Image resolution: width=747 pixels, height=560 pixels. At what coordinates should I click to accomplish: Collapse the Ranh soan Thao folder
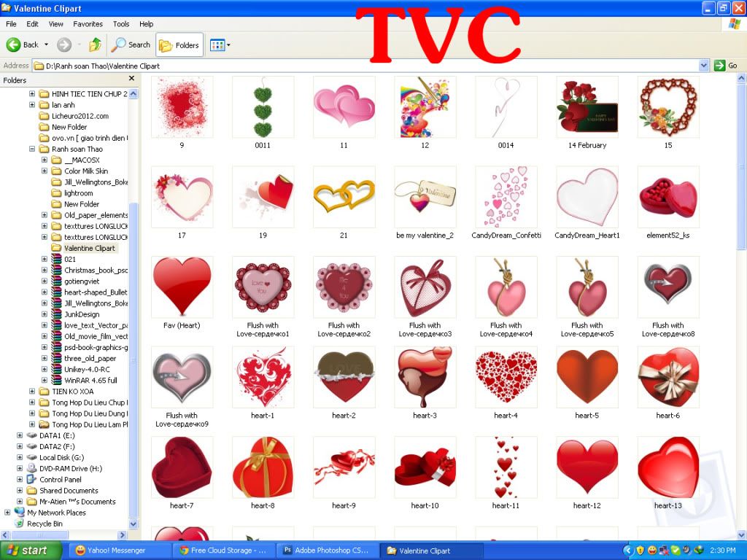tap(32, 149)
